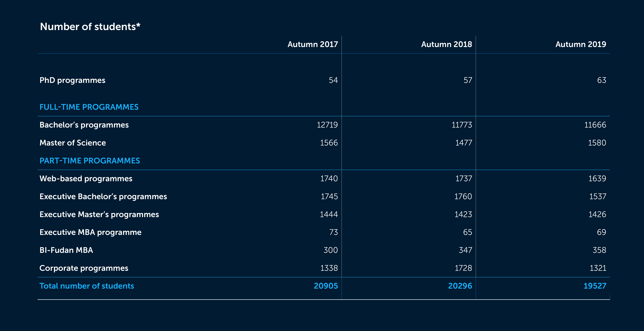Image resolution: width=644 pixels, height=331 pixels.
Task: Select BI-Fudan MBA value 300
Action: point(331,250)
